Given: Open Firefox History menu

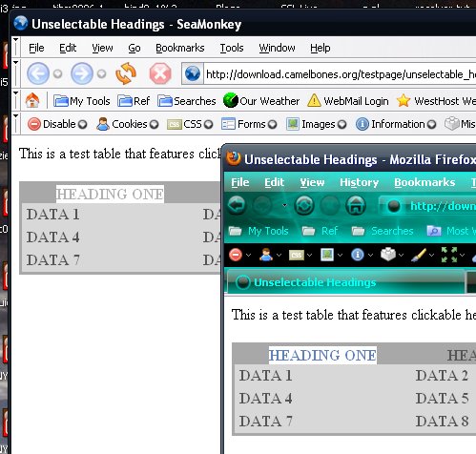Looking at the screenshot, I should click(x=359, y=182).
